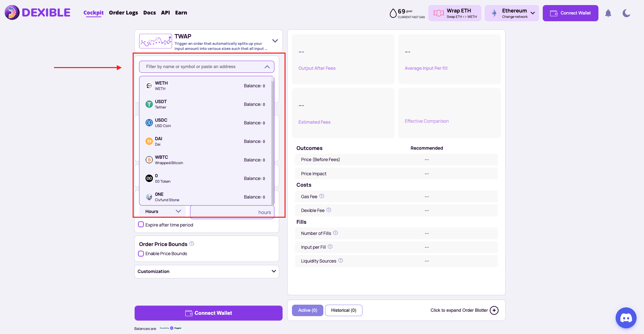Select USDC USD Coin row
The image size is (644, 334).
click(205, 123)
